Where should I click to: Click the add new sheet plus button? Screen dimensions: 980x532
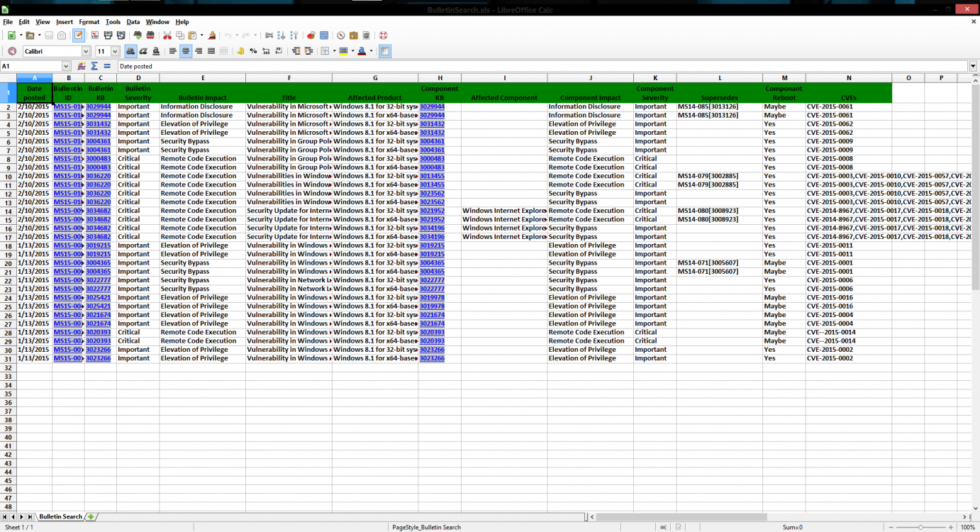tap(91, 516)
